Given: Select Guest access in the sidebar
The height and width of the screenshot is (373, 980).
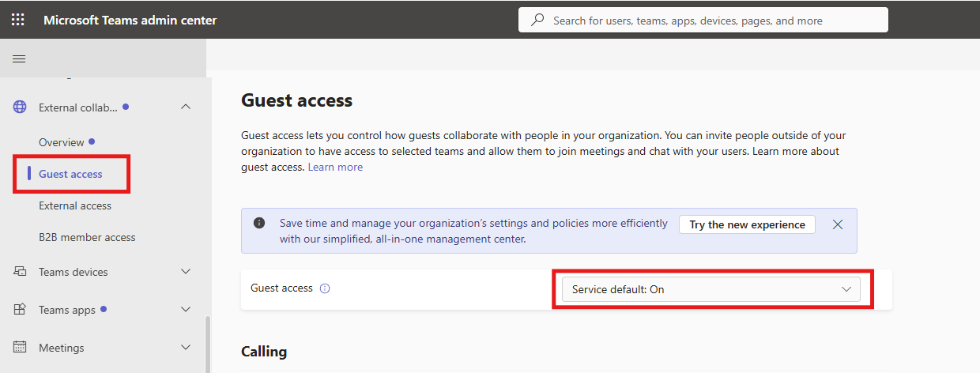Looking at the screenshot, I should (70, 174).
